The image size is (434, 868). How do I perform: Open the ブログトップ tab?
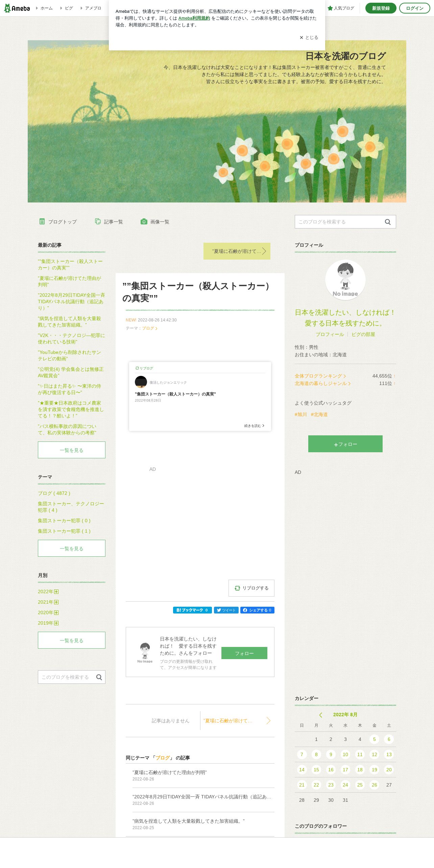[x=58, y=222]
